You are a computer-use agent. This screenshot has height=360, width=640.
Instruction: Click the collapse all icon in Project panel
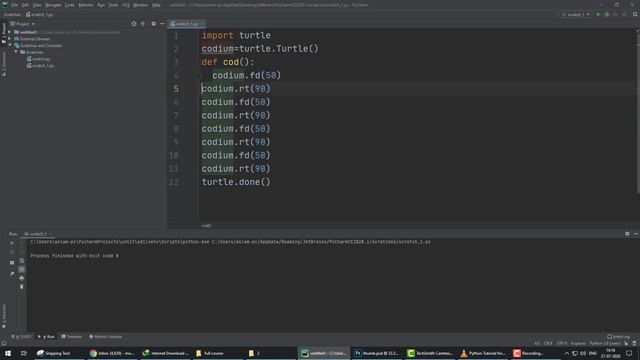(143, 24)
